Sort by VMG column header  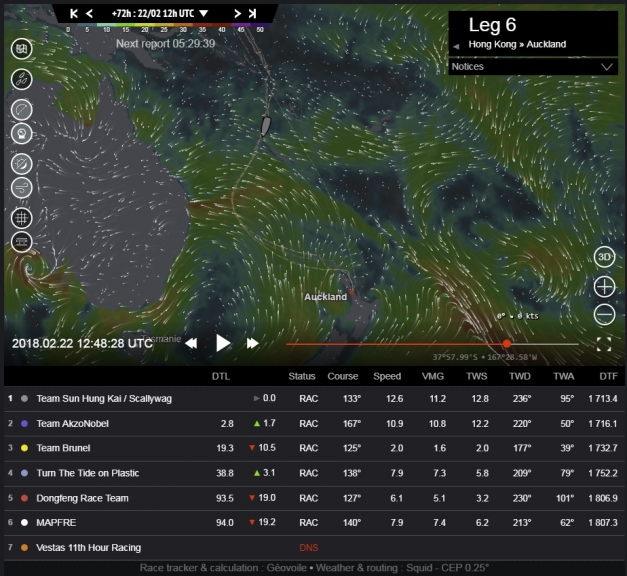[x=433, y=376]
